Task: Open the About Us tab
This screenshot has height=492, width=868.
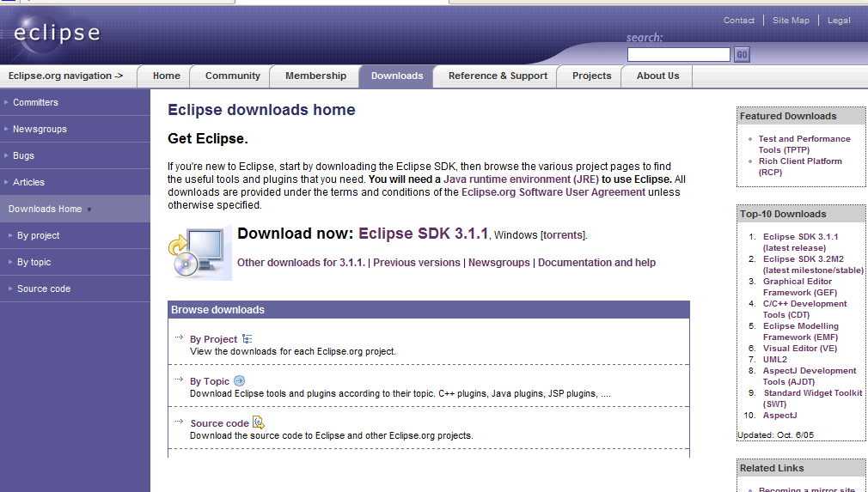Action: (x=657, y=76)
